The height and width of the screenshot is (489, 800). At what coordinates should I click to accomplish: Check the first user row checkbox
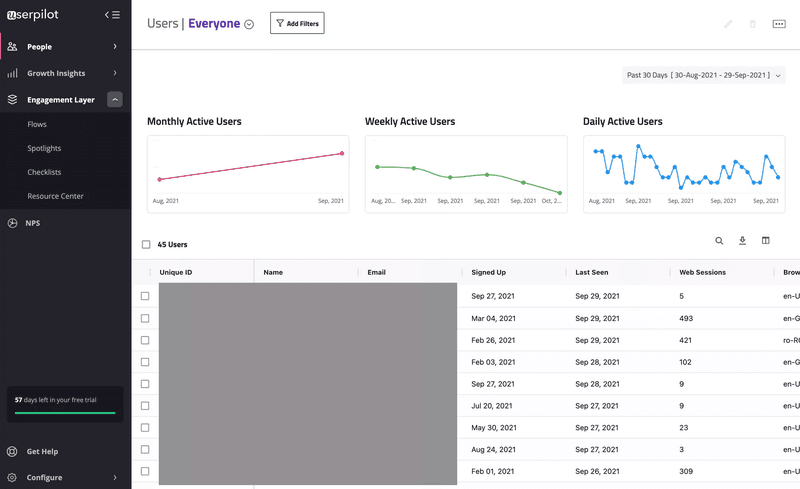(x=145, y=296)
